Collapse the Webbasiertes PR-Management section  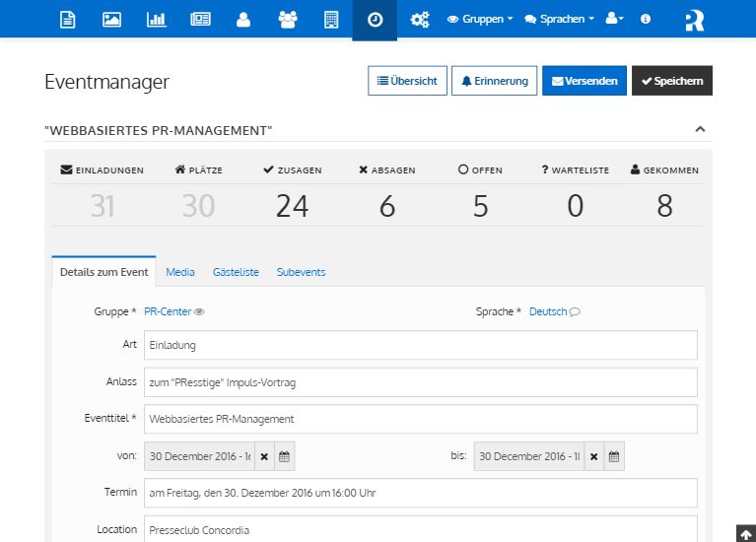700,129
